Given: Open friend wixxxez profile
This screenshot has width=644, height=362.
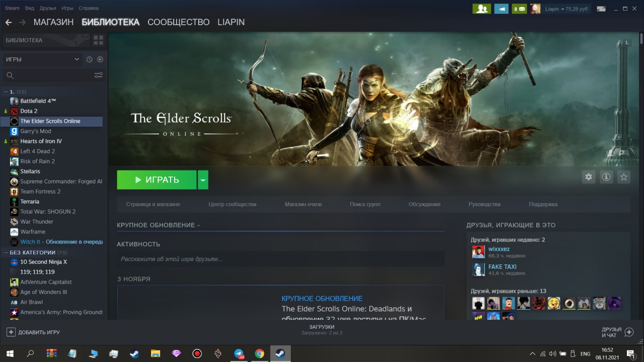Looking at the screenshot, I should click(x=499, y=249).
